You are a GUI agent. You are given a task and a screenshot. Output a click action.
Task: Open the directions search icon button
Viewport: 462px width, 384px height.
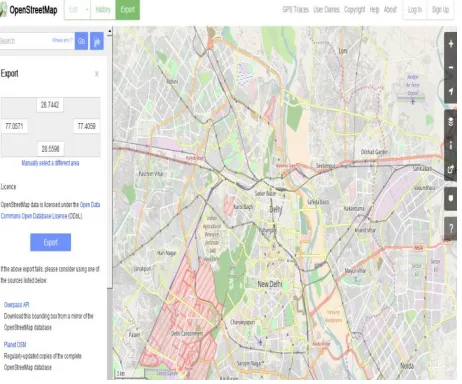coord(97,41)
